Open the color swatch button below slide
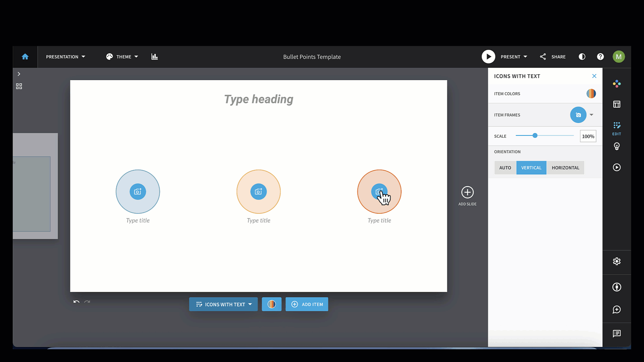This screenshot has width=644, height=362. (272, 304)
